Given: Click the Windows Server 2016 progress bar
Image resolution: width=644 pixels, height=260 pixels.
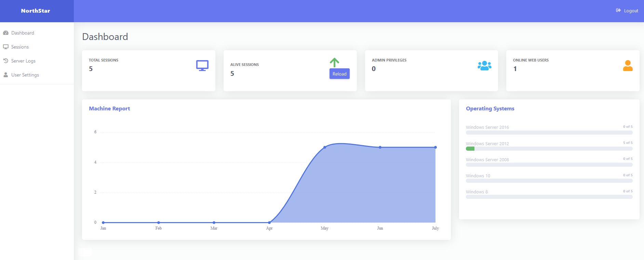Looking at the screenshot, I should tap(549, 133).
